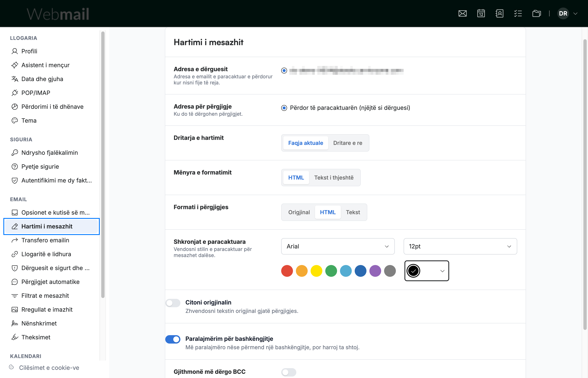588x378 pixels.
Task: Select Hartimi i mesazhit in sidebar
Action: tap(51, 226)
